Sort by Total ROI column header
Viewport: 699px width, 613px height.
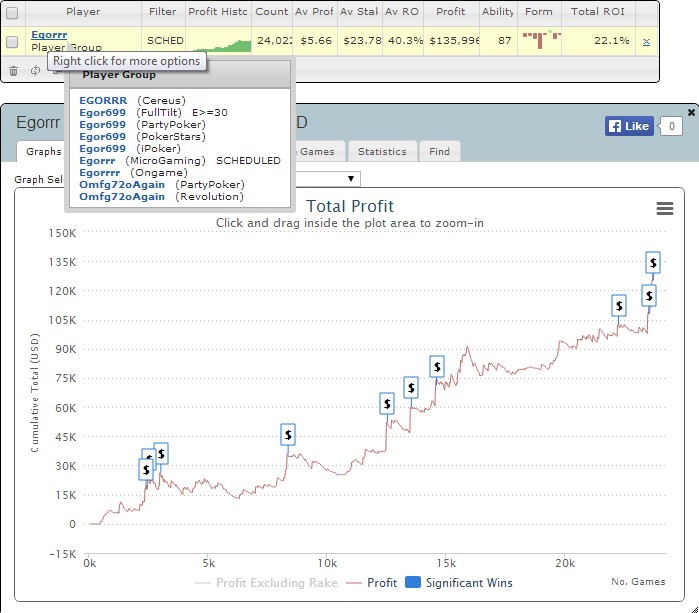coord(598,12)
